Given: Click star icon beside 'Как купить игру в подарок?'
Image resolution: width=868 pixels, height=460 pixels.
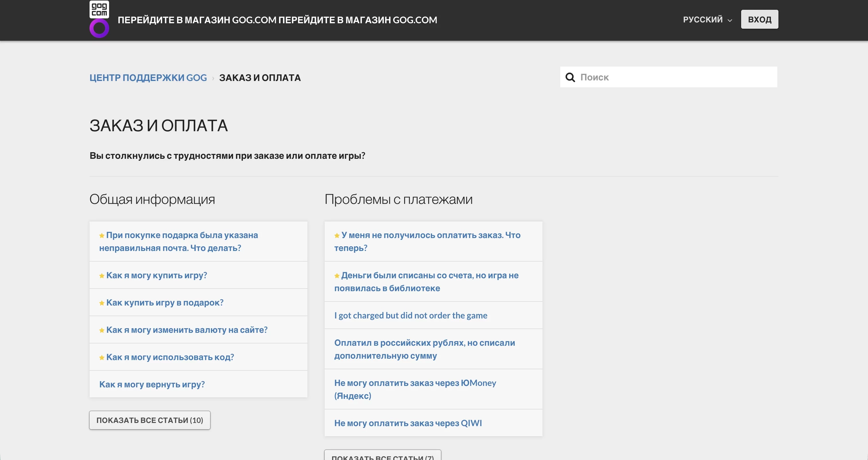Looking at the screenshot, I should point(101,303).
